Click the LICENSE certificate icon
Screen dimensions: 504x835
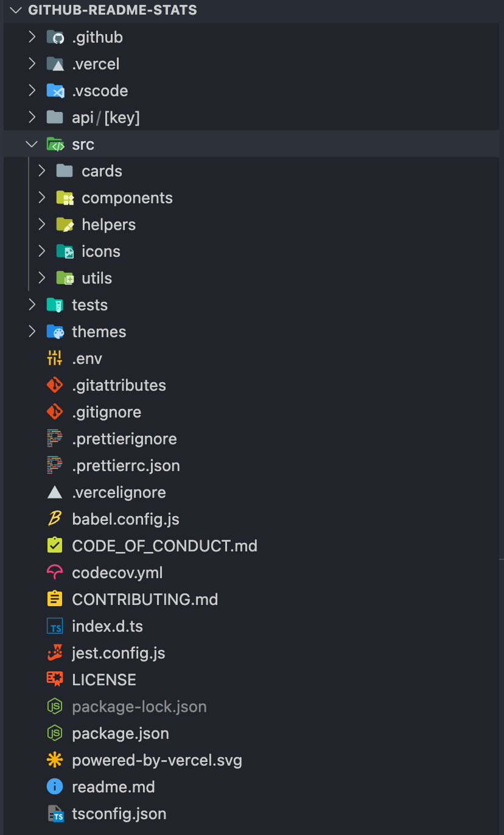[x=55, y=680]
